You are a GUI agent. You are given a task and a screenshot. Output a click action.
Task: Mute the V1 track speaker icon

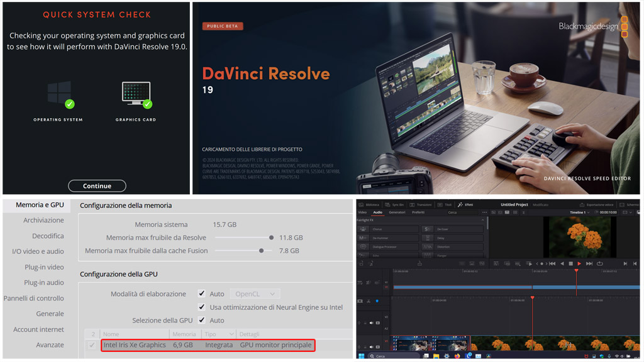point(372,347)
